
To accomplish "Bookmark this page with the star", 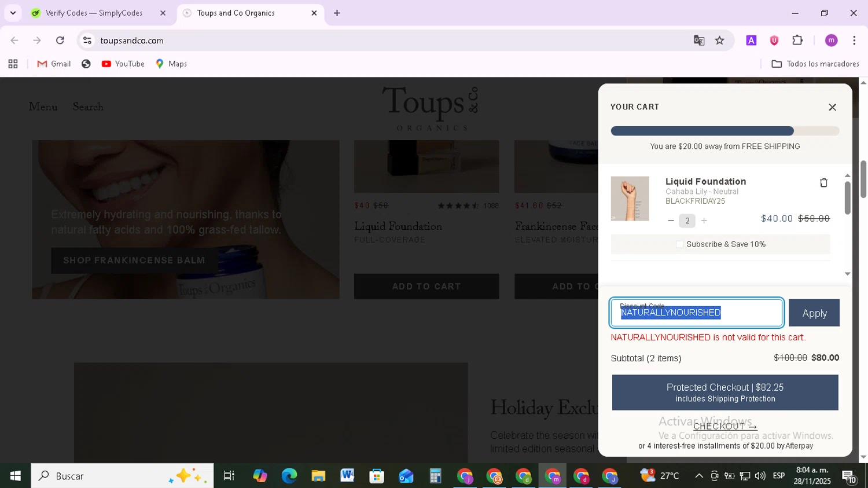I will point(719,41).
